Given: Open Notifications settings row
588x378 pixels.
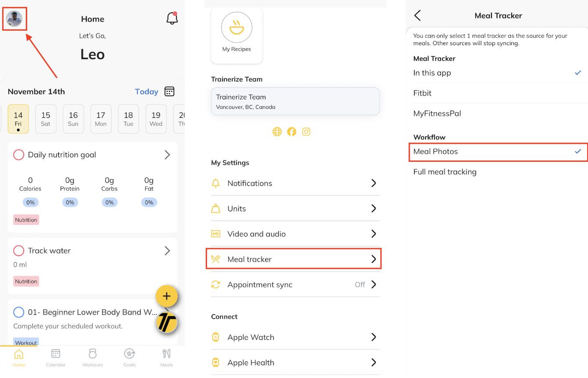Looking at the screenshot, I should [295, 183].
